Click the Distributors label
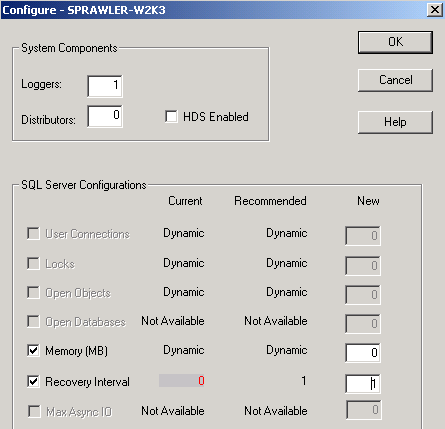 pos(48,120)
